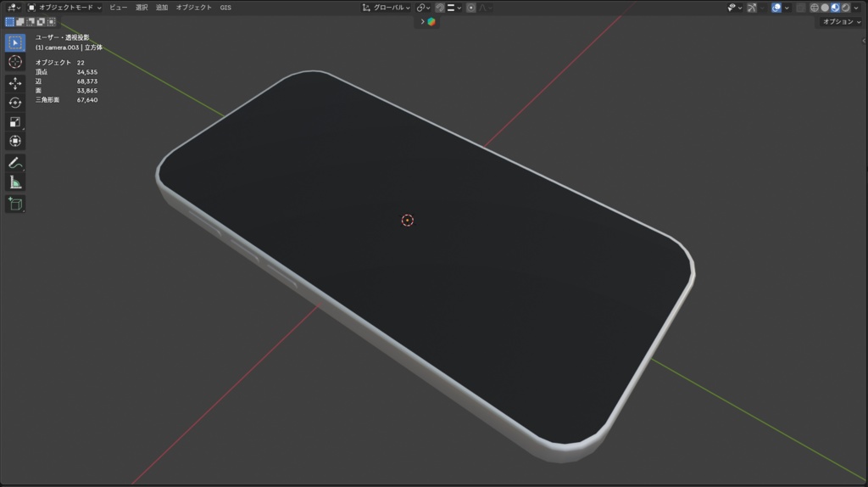
Task: Switch to material preview shading
Action: click(835, 7)
